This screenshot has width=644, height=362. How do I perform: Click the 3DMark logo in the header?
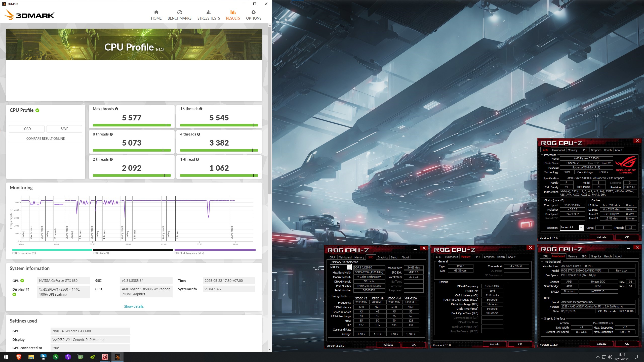[x=29, y=15]
